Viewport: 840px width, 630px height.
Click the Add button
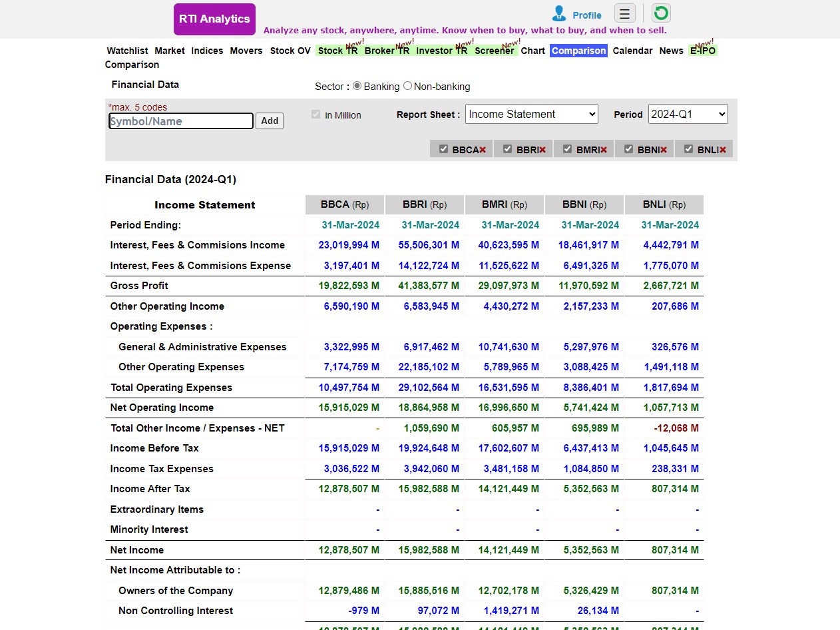point(270,121)
